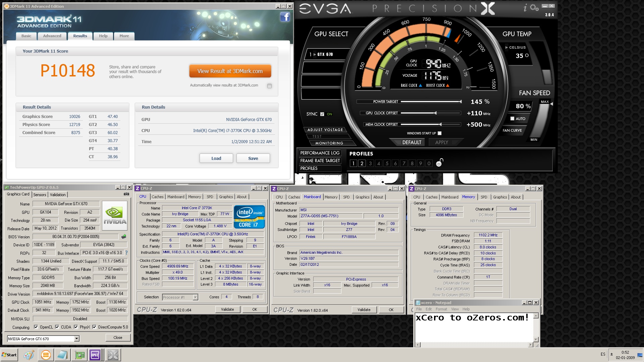Click the Mem Clock Offset slider
The height and width of the screenshot is (362, 644).
[x=431, y=124]
